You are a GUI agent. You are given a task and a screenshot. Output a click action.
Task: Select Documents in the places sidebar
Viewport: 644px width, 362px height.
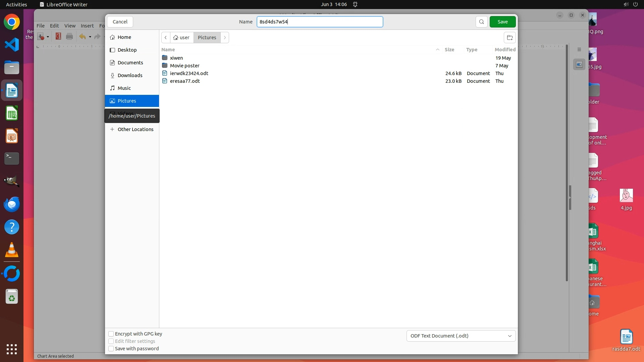pos(130,63)
